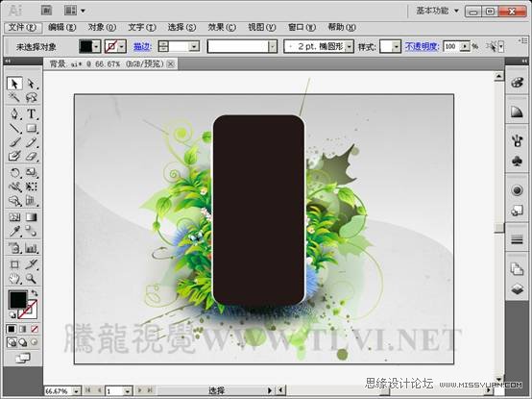
Task: Toggle the screen mode button
Action: pyautogui.click(x=23, y=358)
